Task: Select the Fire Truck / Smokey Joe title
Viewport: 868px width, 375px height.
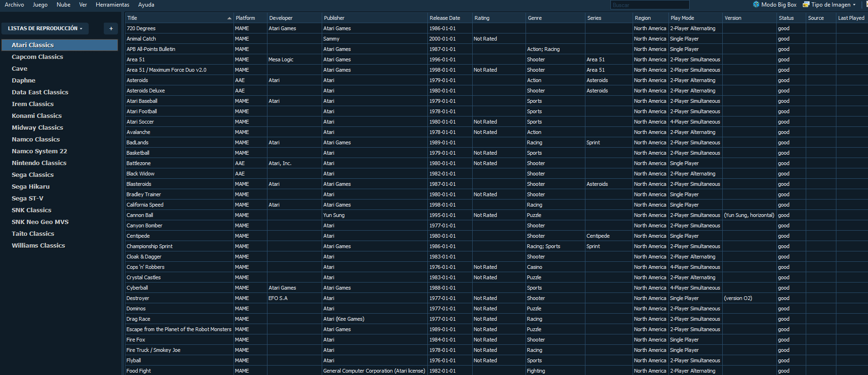Action: pyautogui.click(x=153, y=350)
